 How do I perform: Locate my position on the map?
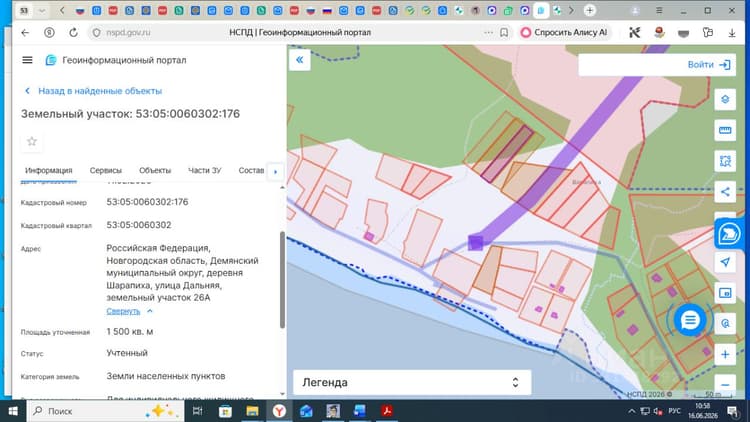tap(725, 262)
